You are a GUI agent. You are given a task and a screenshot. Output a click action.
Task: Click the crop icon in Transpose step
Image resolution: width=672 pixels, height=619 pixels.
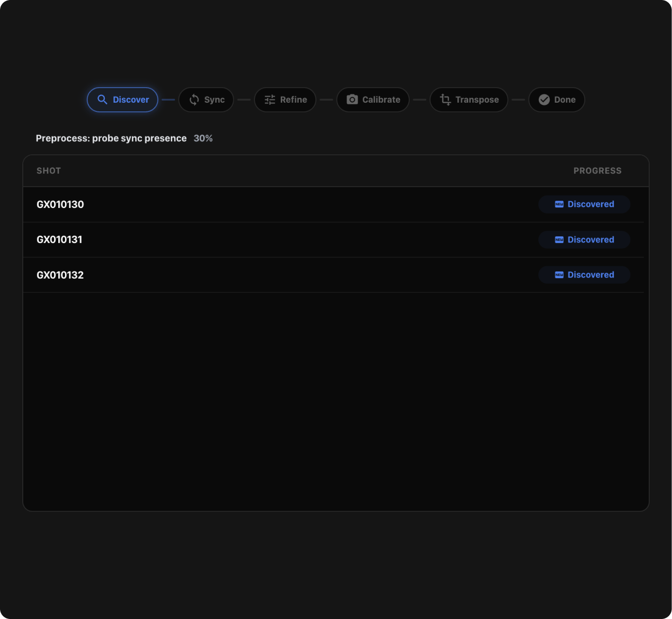tap(445, 100)
